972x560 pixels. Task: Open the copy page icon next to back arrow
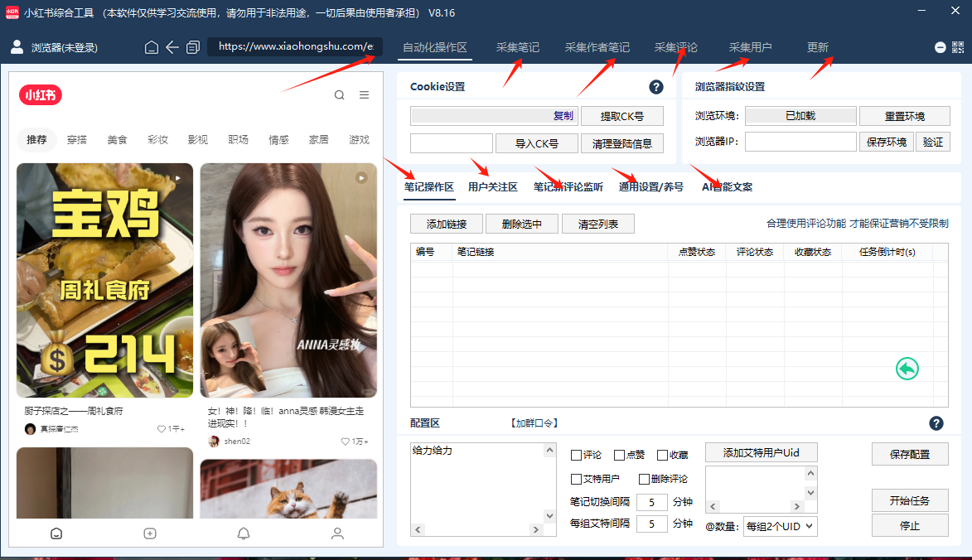193,47
